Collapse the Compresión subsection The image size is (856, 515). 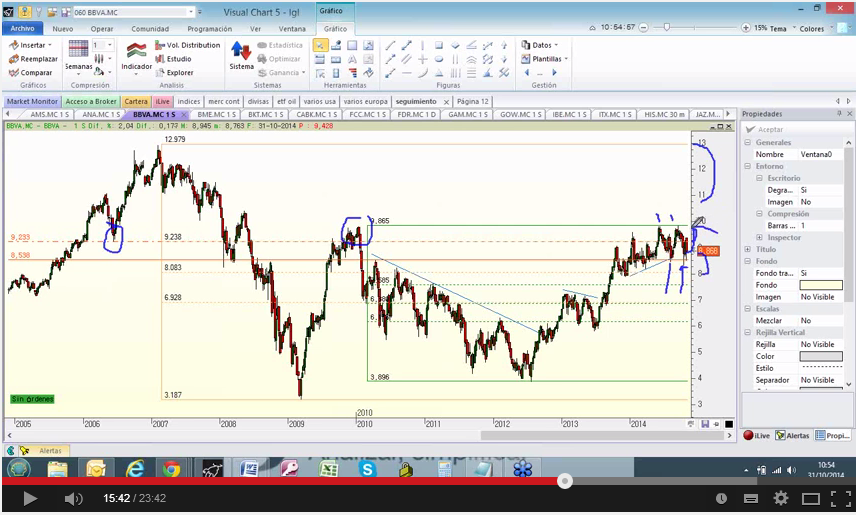pos(759,214)
